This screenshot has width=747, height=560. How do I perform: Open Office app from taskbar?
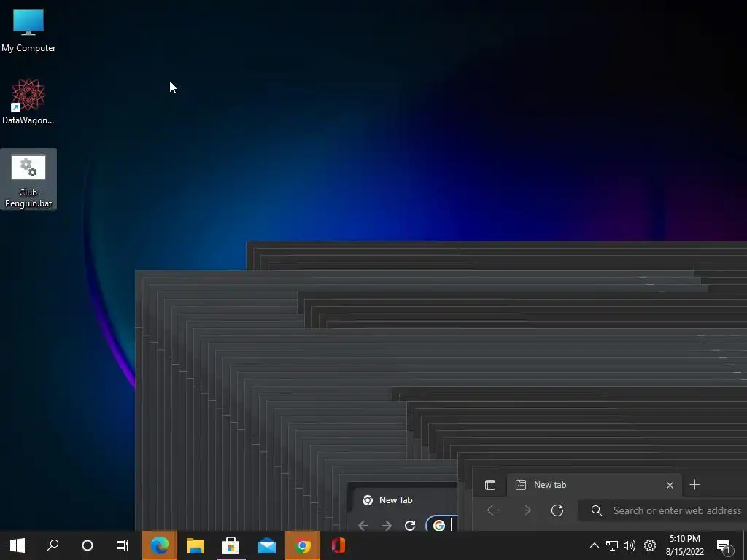pos(338,545)
